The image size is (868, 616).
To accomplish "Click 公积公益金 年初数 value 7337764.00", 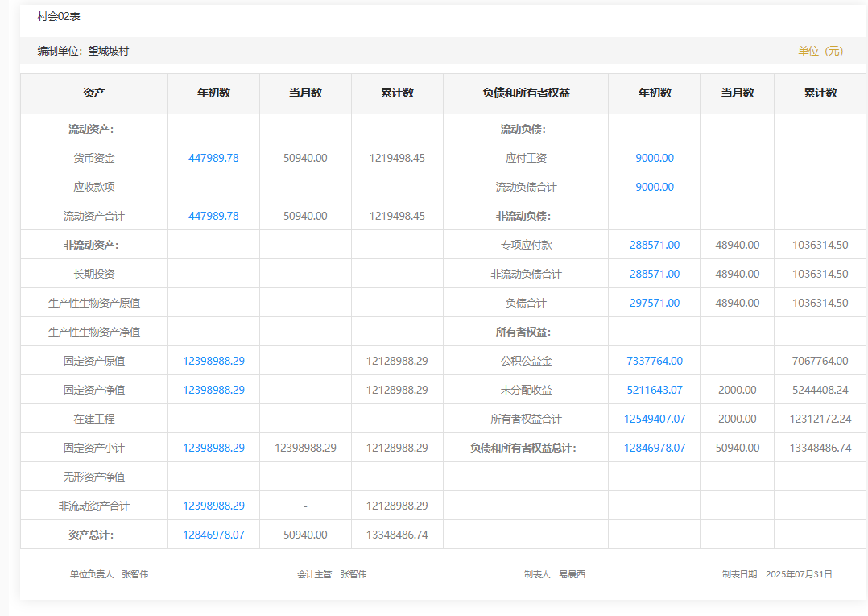I will coord(654,361).
